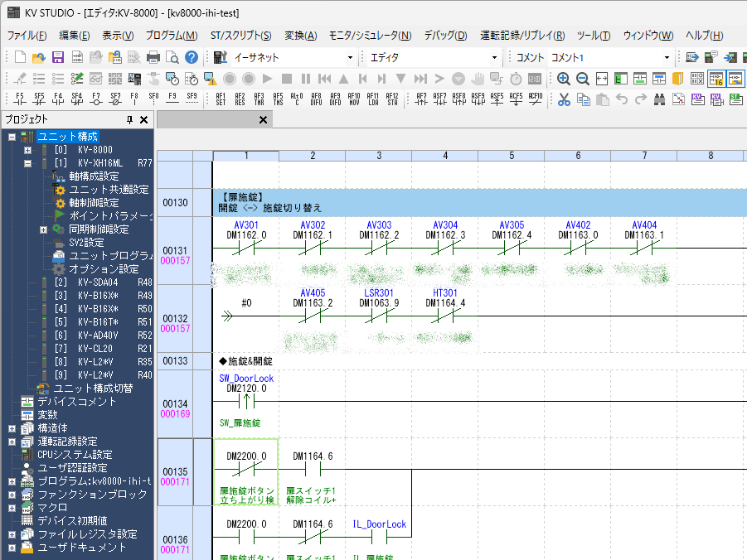Select ユニット共通設定 in the project tree
The height and width of the screenshot is (560, 747).
click(x=109, y=190)
